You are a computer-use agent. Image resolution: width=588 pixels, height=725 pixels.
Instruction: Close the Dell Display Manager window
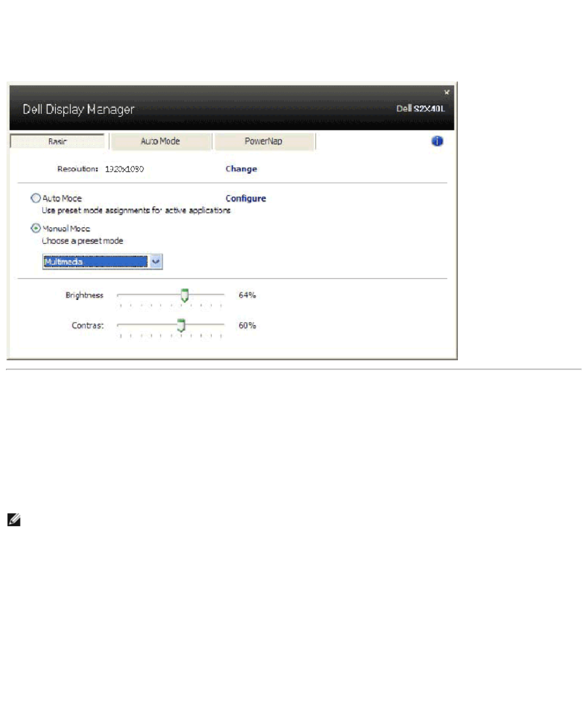pos(446,92)
